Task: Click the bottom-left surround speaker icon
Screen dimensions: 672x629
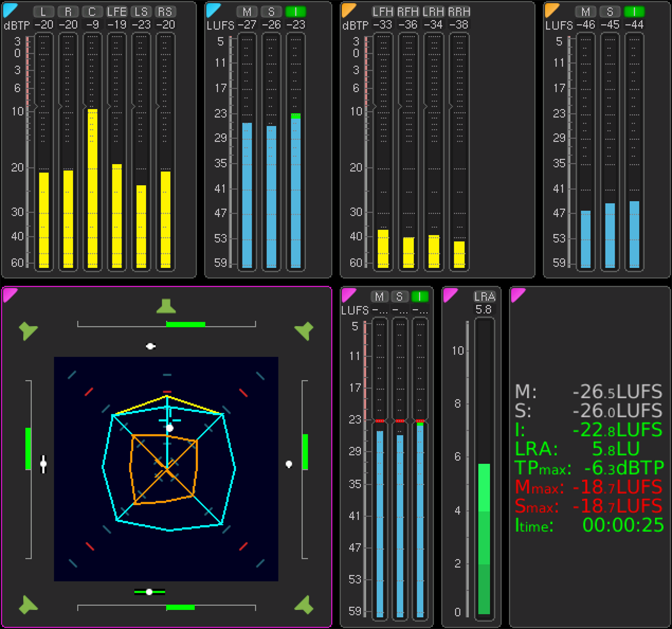Action: coord(28,605)
